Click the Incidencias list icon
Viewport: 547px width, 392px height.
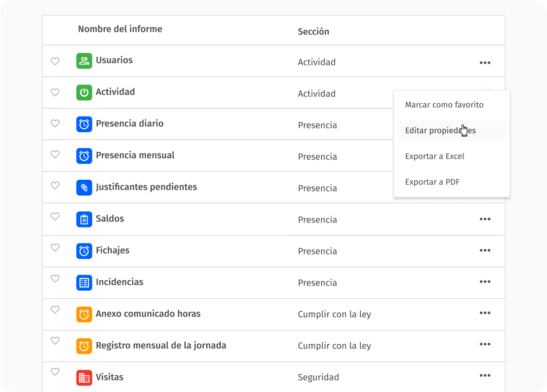point(84,282)
